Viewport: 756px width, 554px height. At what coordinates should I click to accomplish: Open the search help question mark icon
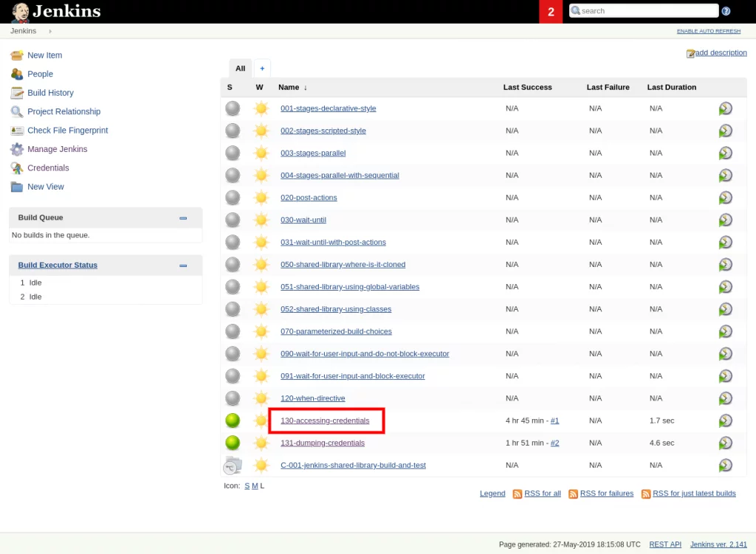pyautogui.click(x=726, y=11)
